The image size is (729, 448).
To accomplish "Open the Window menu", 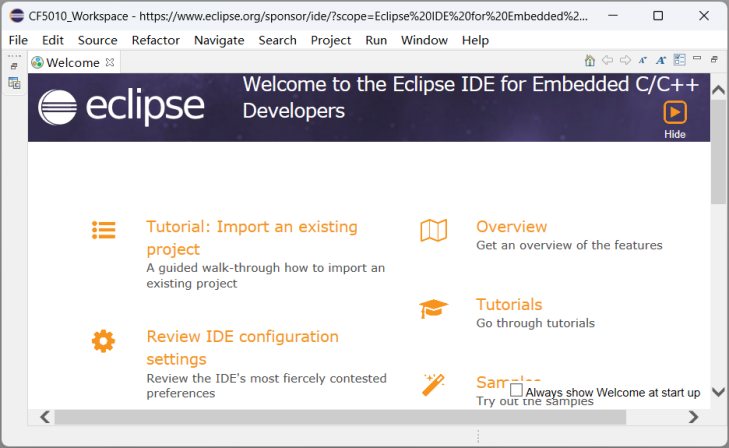I will 424,40.
